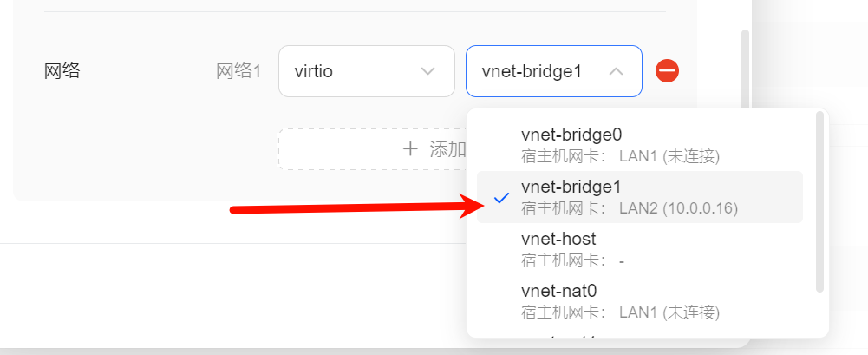The width and height of the screenshot is (868, 355).
Task: Collapse list via vnet-bridge1 up chevron
Action: pyautogui.click(x=616, y=71)
